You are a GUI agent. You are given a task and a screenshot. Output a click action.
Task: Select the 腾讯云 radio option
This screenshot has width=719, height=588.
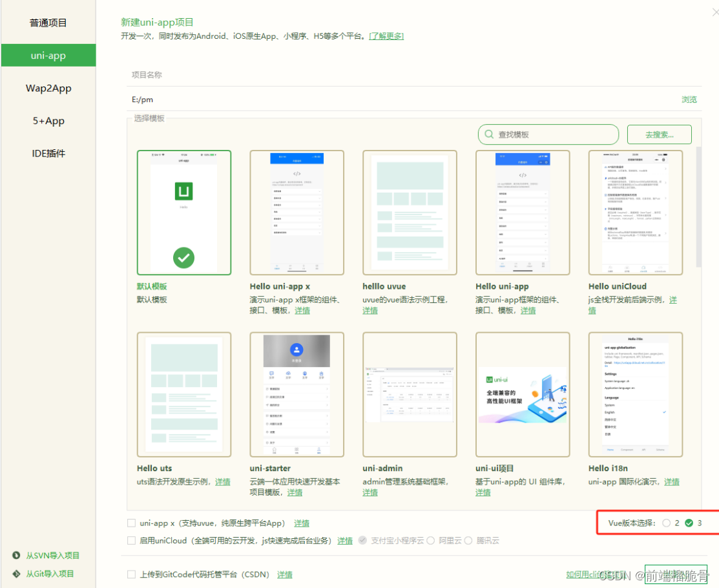[x=468, y=540]
